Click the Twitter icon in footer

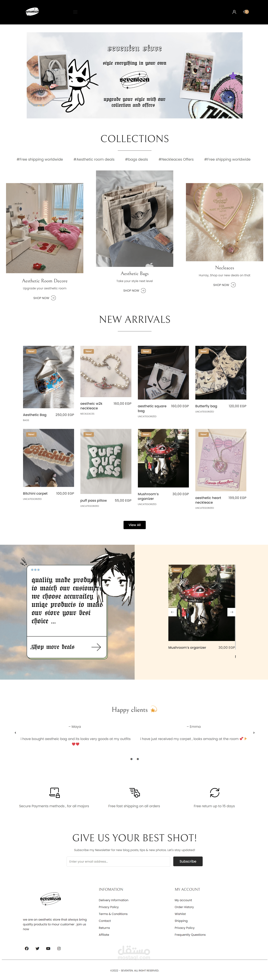pos(37,948)
